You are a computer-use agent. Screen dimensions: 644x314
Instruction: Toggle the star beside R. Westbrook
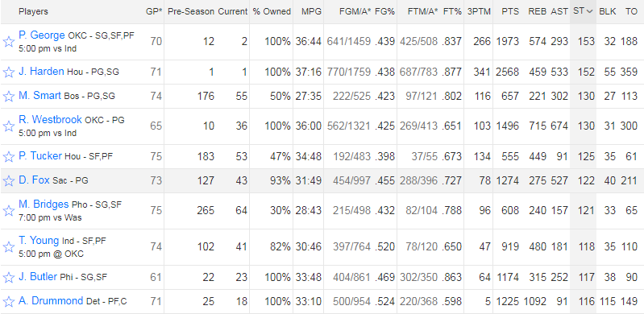9,126
